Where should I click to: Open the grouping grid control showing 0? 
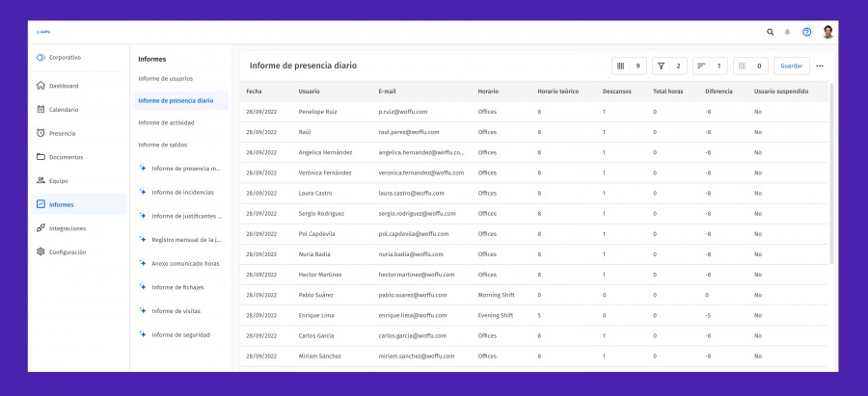click(750, 66)
